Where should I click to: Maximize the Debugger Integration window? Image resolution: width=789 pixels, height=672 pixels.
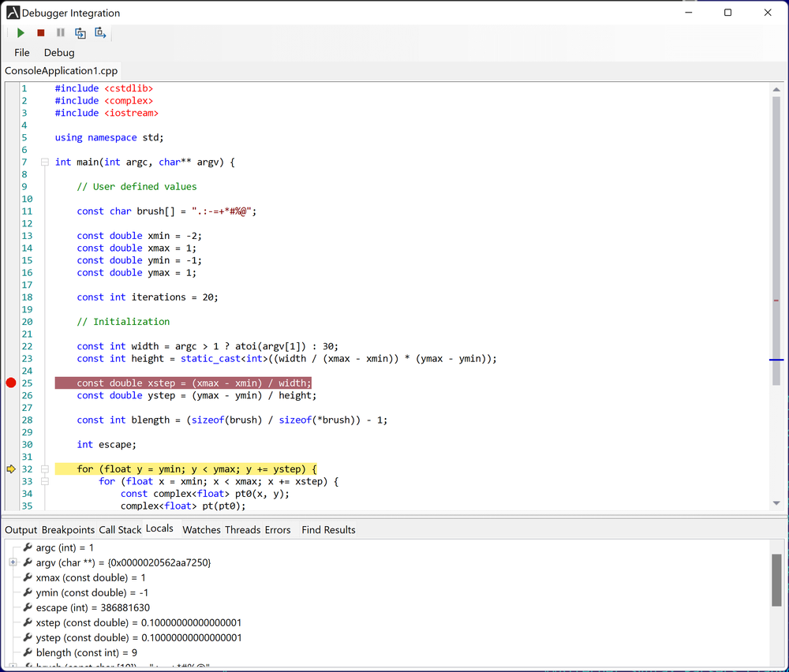tap(727, 13)
